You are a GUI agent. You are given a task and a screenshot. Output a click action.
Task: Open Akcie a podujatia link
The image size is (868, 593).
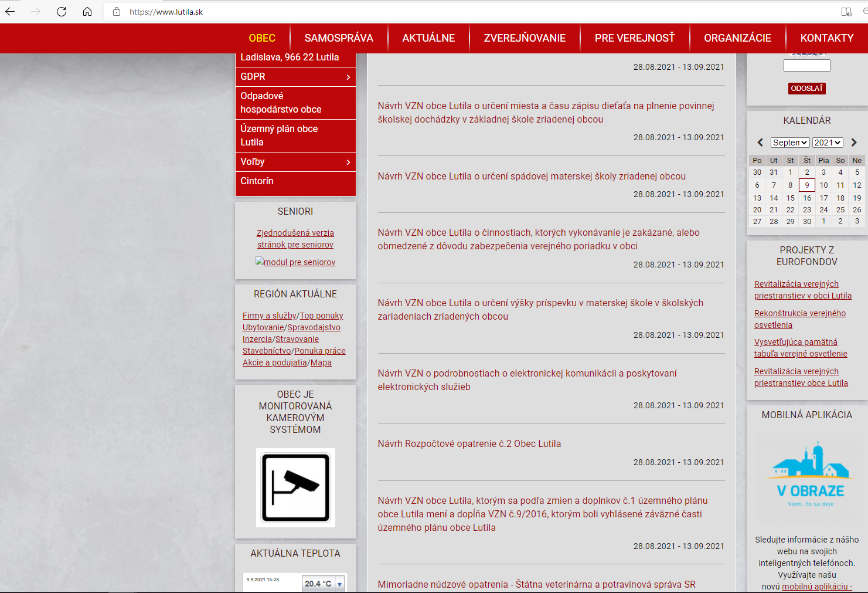(275, 362)
